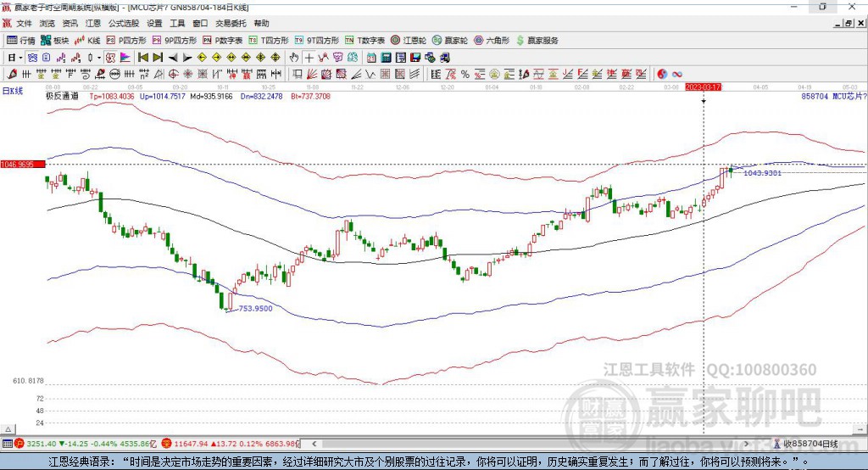Click the up triangle at chart bottom-left
Viewport: 868px width, 470px height.
(8, 429)
